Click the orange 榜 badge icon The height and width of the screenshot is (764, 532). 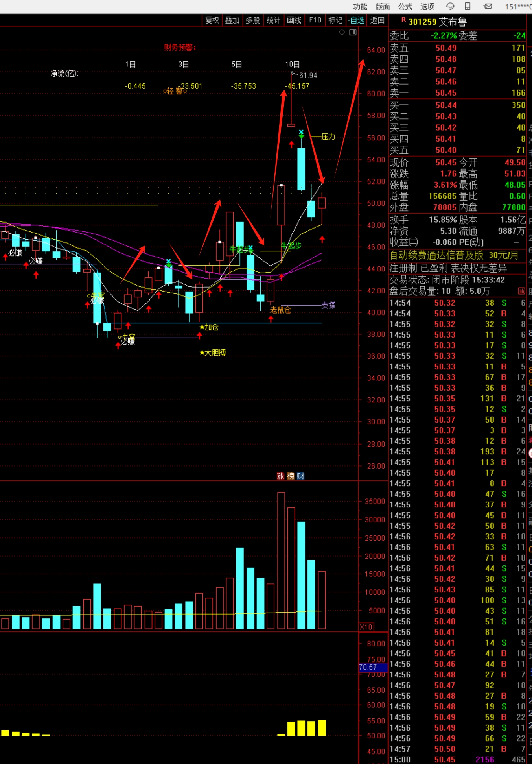click(291, 476)
